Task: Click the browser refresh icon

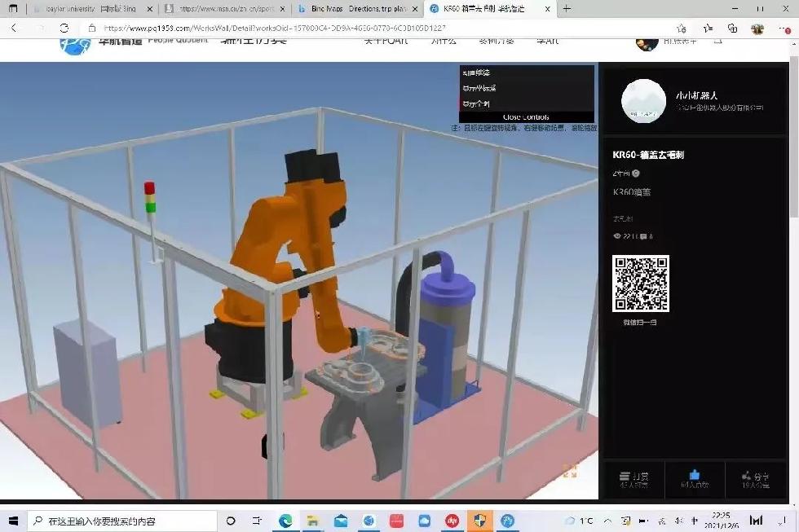Action: click(64, 28)
